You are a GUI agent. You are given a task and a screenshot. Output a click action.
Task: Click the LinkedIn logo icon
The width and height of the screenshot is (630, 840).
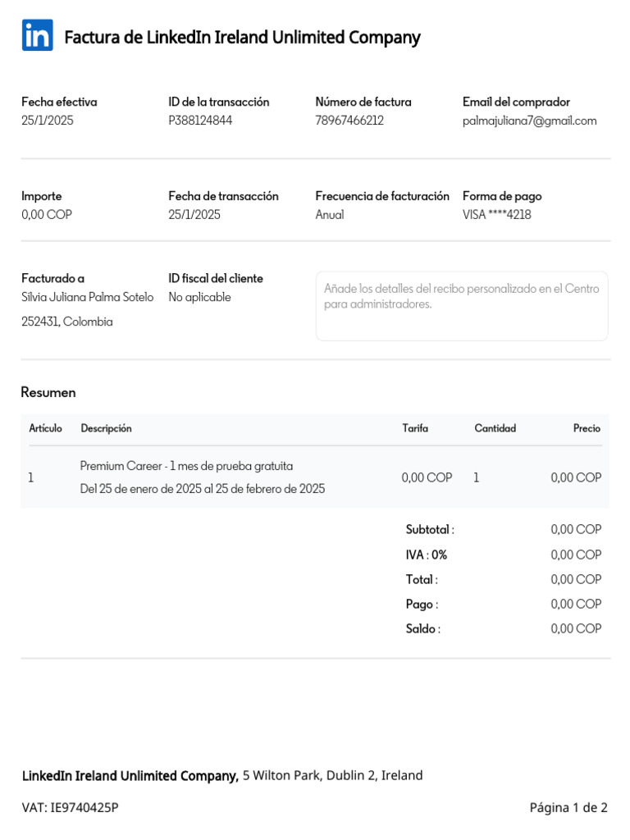coord(37,35)
